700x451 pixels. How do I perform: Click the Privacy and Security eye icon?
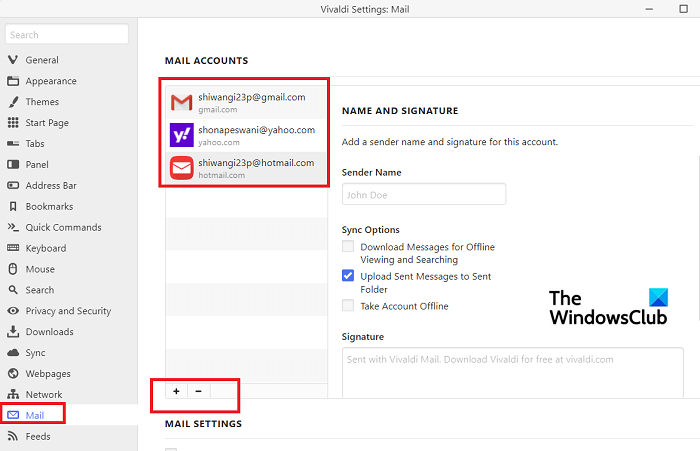coord(13,311)
